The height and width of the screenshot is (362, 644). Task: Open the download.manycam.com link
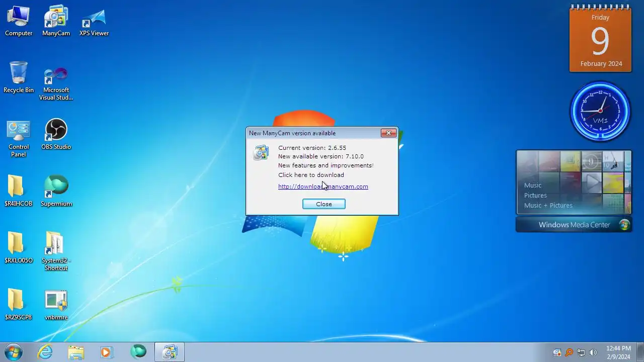click(323, 187)
